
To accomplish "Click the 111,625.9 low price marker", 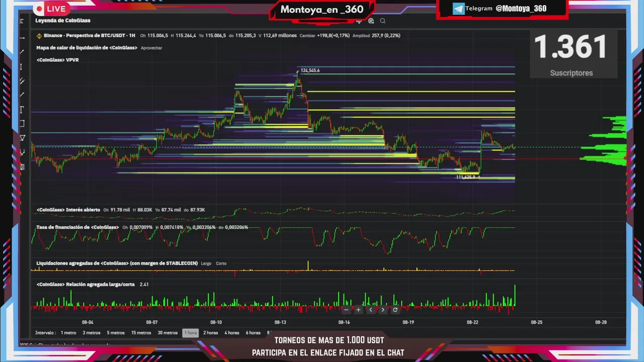I will tap(466, 177).
